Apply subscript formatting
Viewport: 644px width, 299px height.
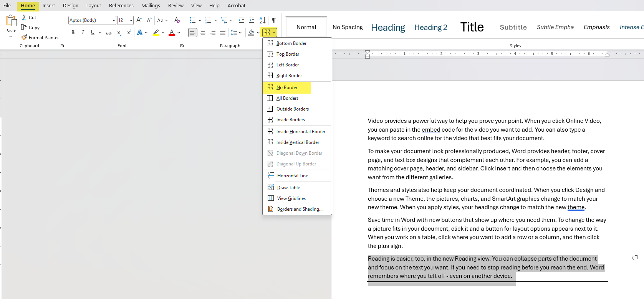[x=119, y=33]
